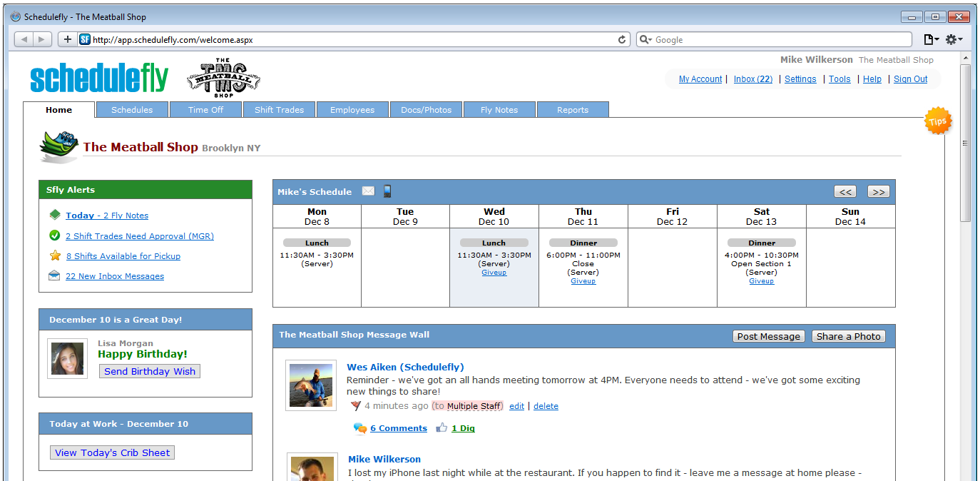Click the thumbs-up Dig icon
This screenshot has width=980, height=481.
441,427
